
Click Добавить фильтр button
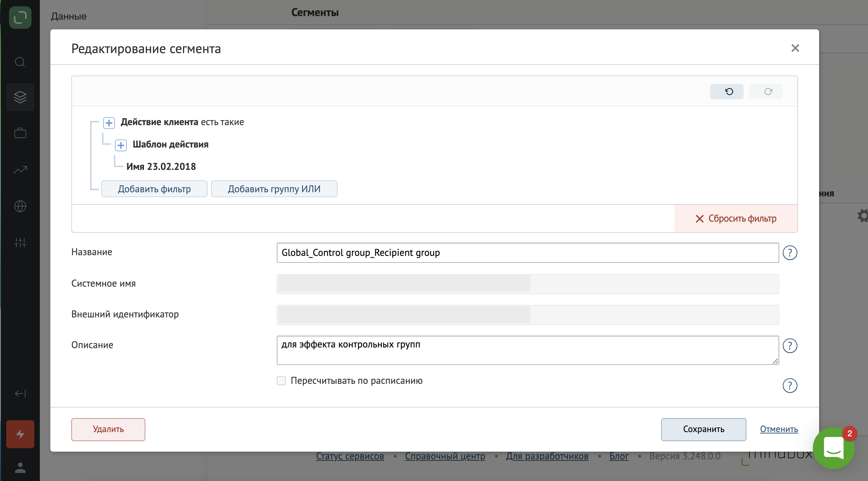[154, 189]
